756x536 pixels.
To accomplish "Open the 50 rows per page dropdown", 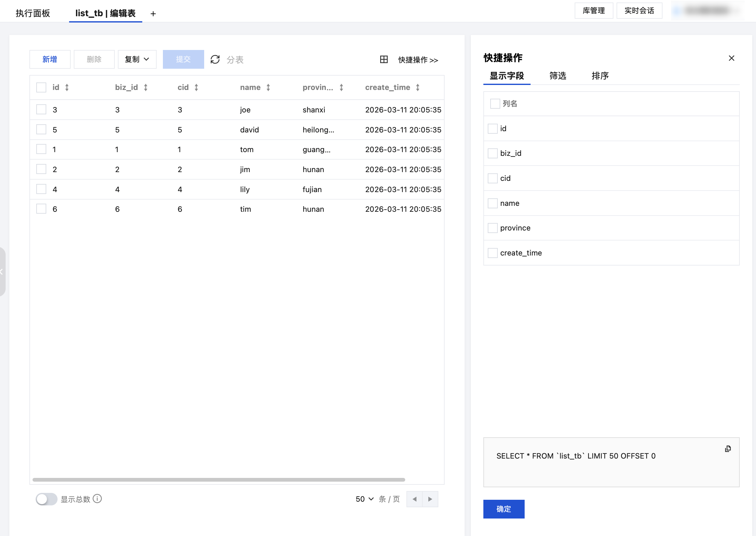I will click(x=364, y=499).
